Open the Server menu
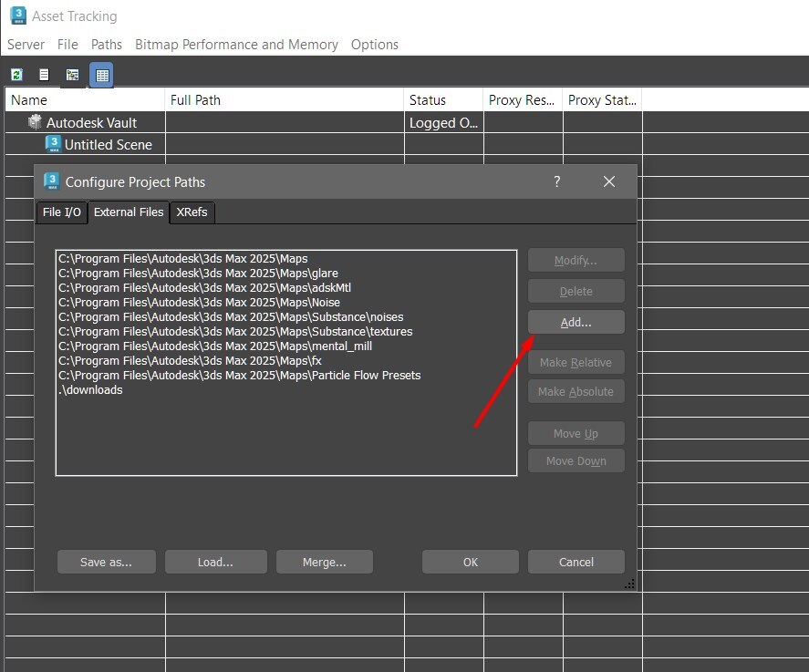This screenshot has width=809, height=672. click(26, 45)
